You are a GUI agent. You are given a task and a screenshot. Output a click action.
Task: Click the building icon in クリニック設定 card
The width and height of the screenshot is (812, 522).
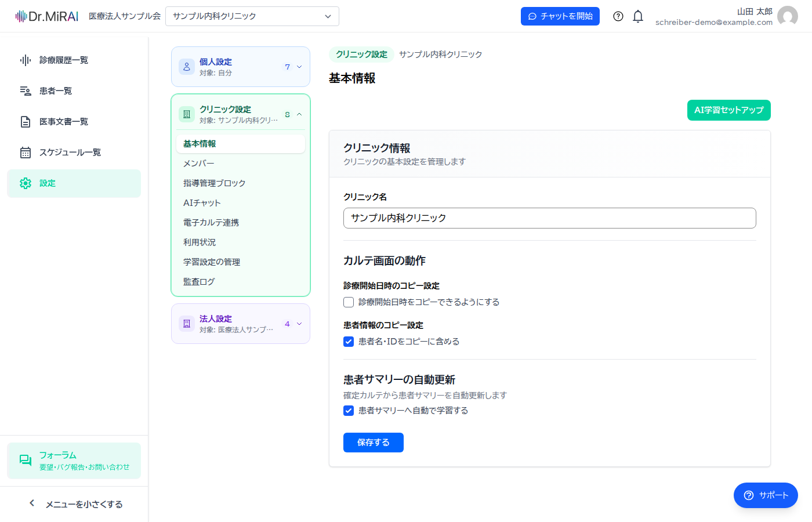pos(187,114)
